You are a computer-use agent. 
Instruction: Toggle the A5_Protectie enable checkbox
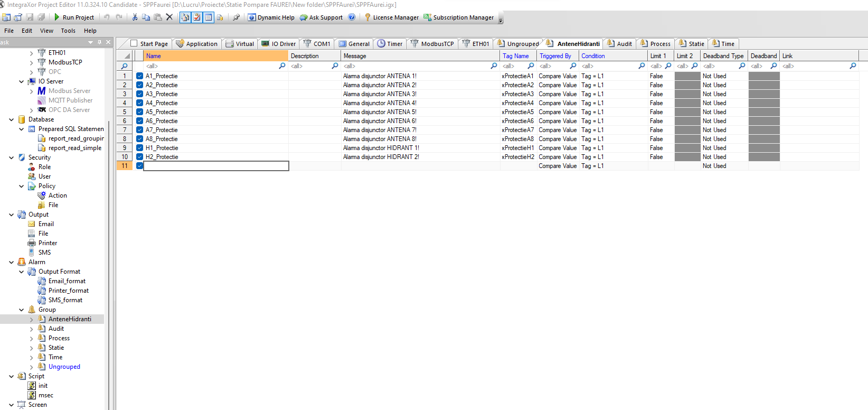140,112
